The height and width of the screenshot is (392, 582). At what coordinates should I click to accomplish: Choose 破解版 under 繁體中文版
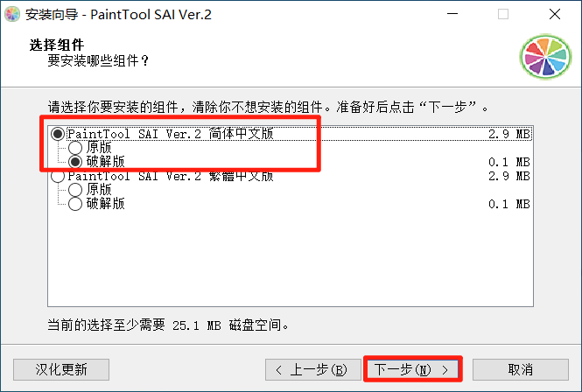pyautogui.click(x=75, y=204)
